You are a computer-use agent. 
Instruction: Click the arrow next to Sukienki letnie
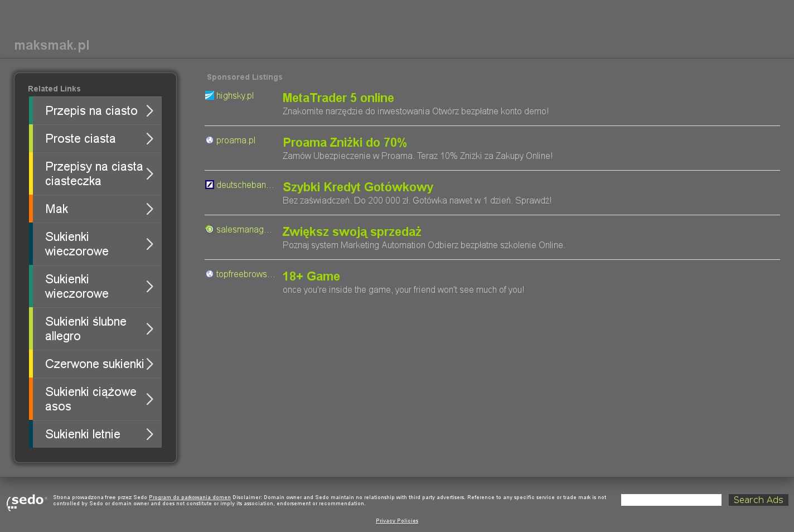pyautogui.click(x=149, y=434)
